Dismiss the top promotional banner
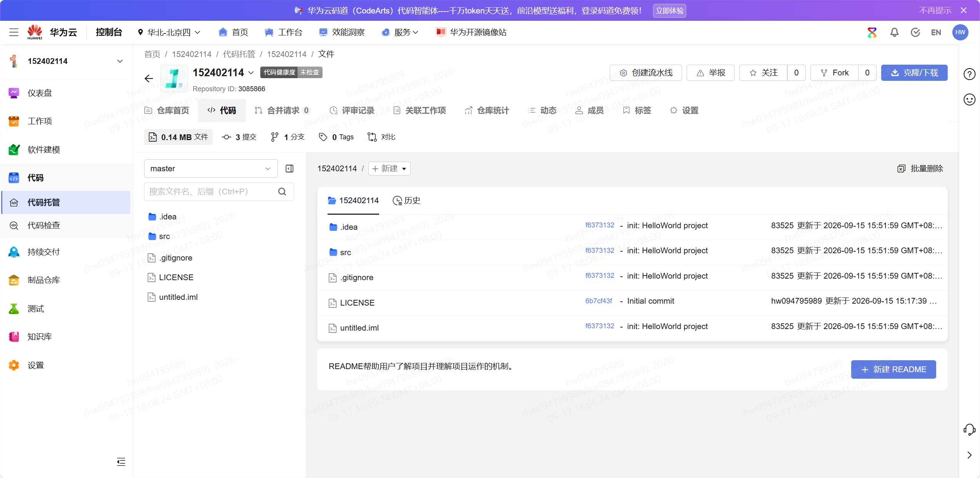 point(963,10)
